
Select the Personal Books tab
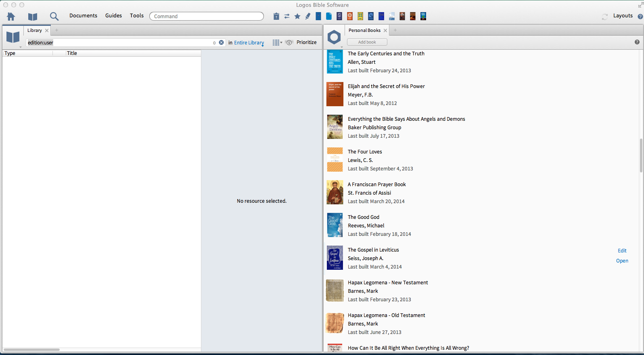tap(364, 30)
